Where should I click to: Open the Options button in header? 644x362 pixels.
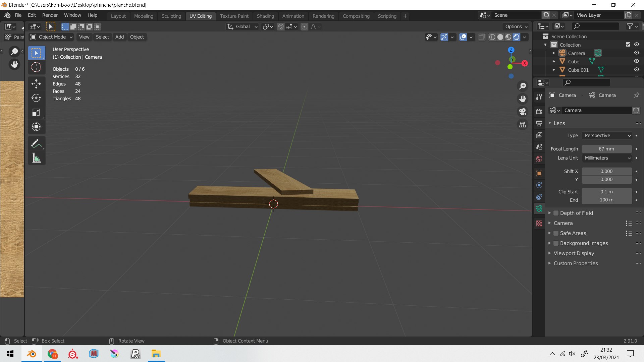(516, 26)
